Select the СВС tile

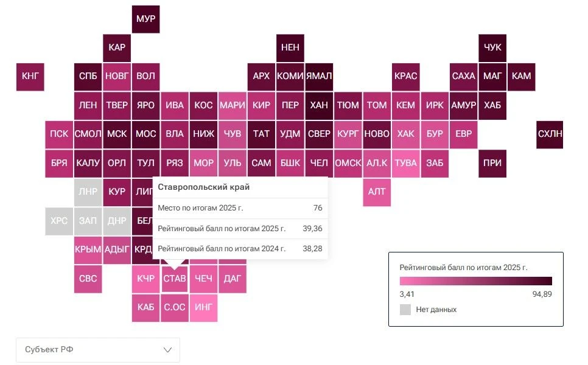coord(88,279)
